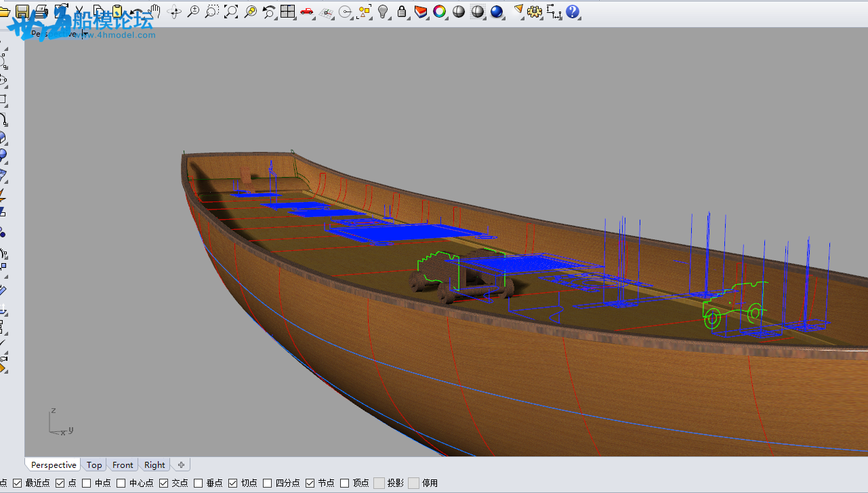This screenshot has width=868, height=493.
Task: Click the Paste clipboard icon
Action: 117,11
